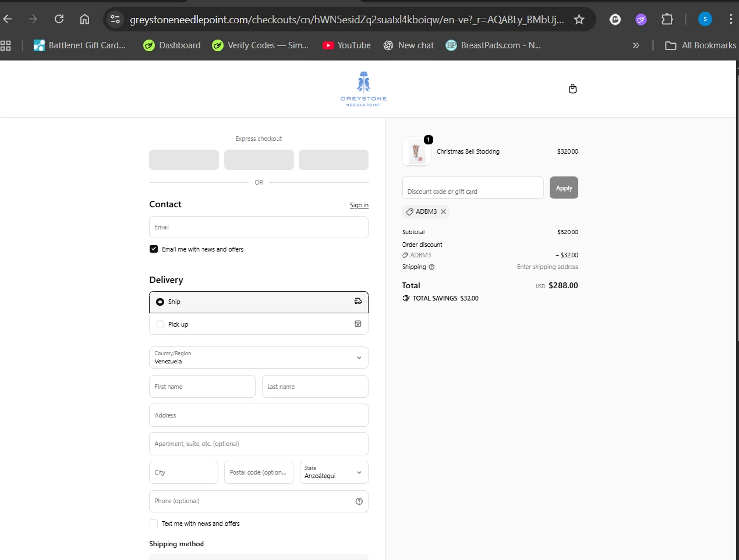Click the browser address bar URL
Viewport: 739px width, 560px height.
coord(347,19)
